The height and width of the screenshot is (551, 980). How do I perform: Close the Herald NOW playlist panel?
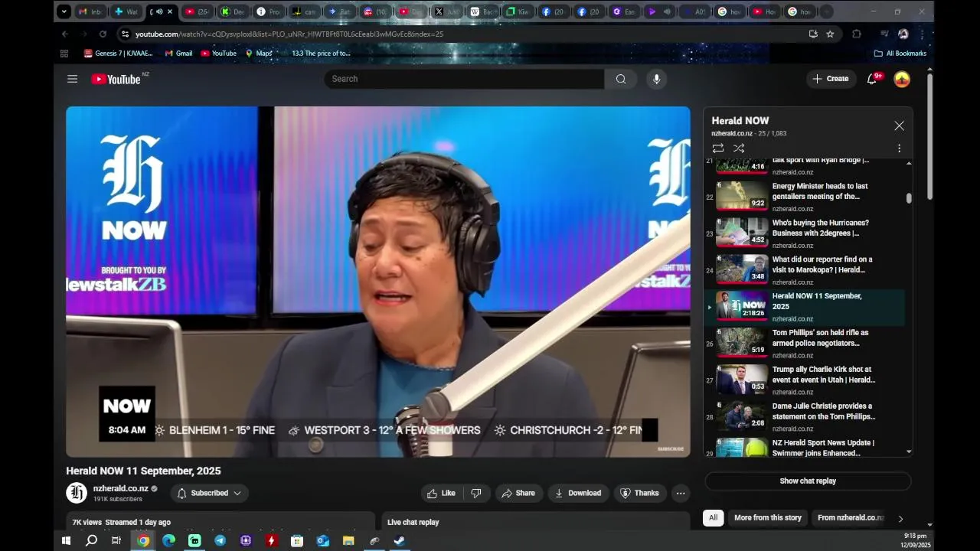[x=899, y=126]
